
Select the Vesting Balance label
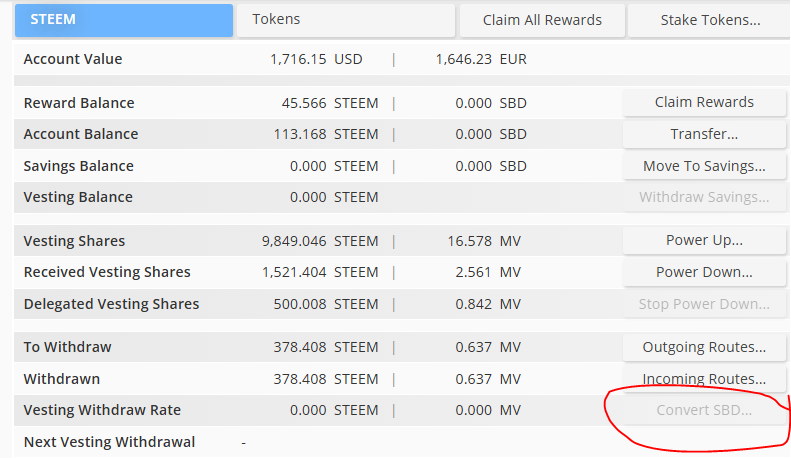click(78, 197)
